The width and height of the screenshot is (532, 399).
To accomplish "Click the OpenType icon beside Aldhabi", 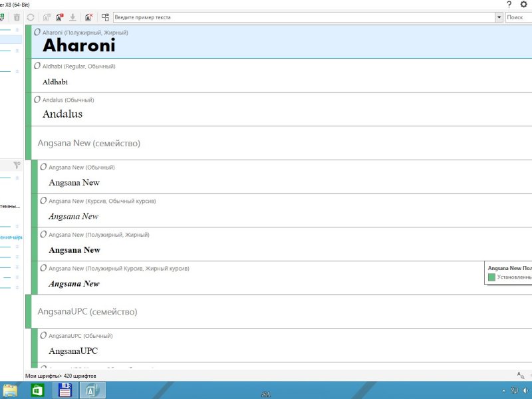I will point(37,66).
